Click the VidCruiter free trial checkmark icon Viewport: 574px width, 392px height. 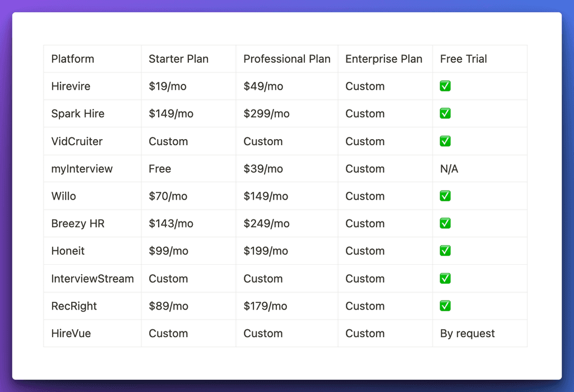tap(445, 141)
